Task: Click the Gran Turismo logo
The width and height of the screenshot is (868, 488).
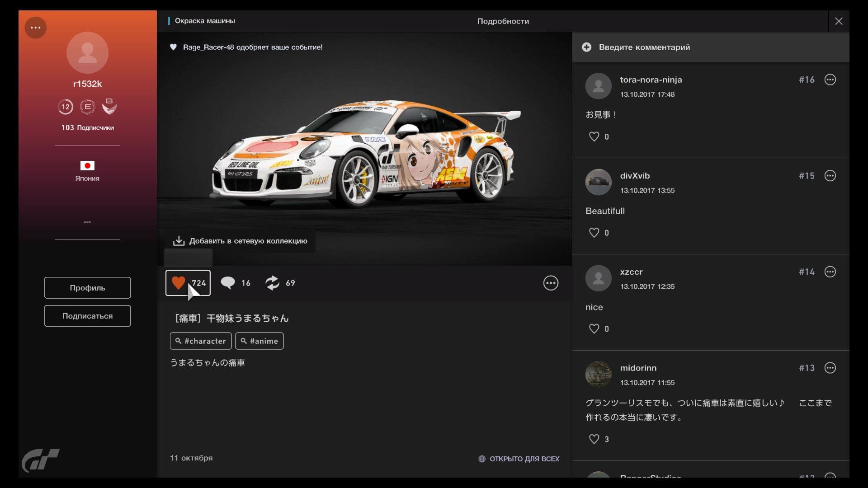Action: (x=41, y=460)
